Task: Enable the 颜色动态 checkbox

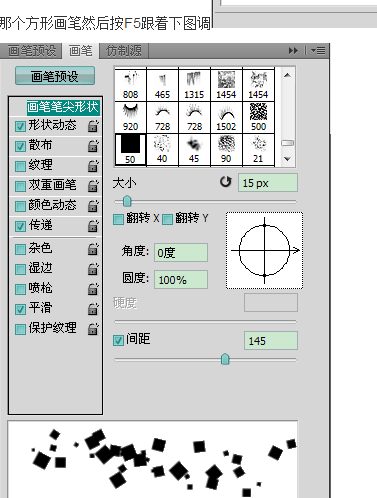Action: 20,206
